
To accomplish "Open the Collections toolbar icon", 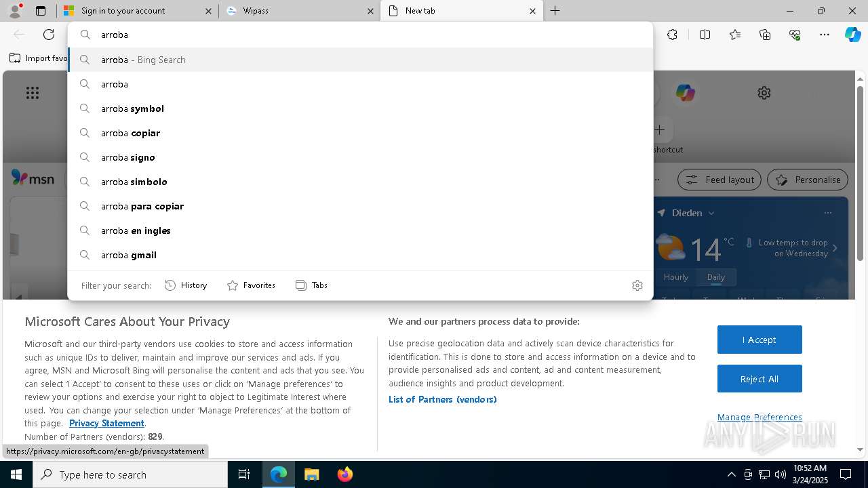I will pyautogui.click(x=765, y=35).
